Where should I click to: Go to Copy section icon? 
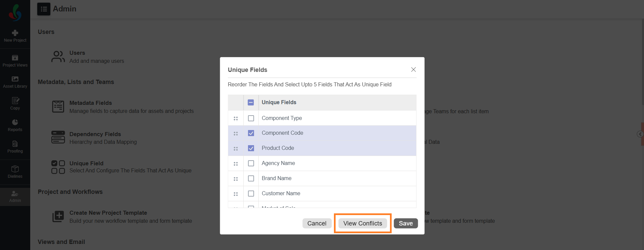pyautogui.click(x=15, y=100)
